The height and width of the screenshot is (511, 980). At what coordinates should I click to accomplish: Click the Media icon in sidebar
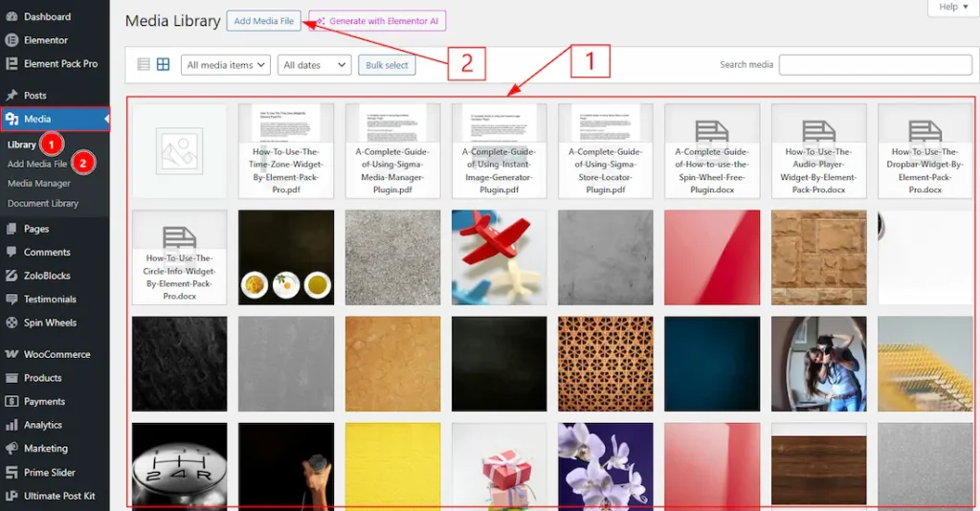(11, 119)
